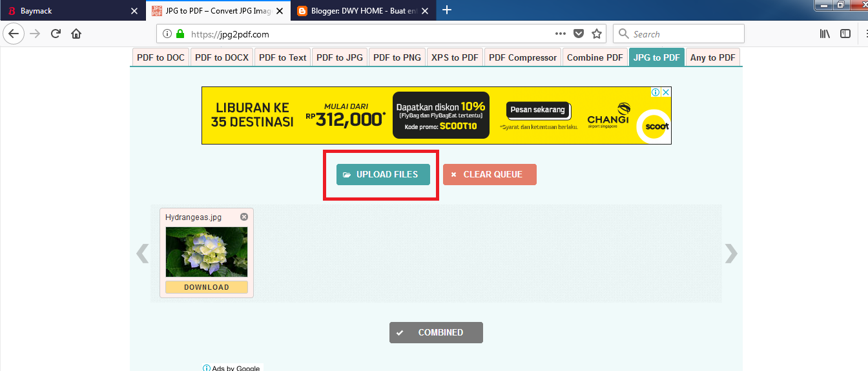868x371 pixels.
Task: Click the ad info icon on banner
Action: pyautogui.click(x=656, y=92)
